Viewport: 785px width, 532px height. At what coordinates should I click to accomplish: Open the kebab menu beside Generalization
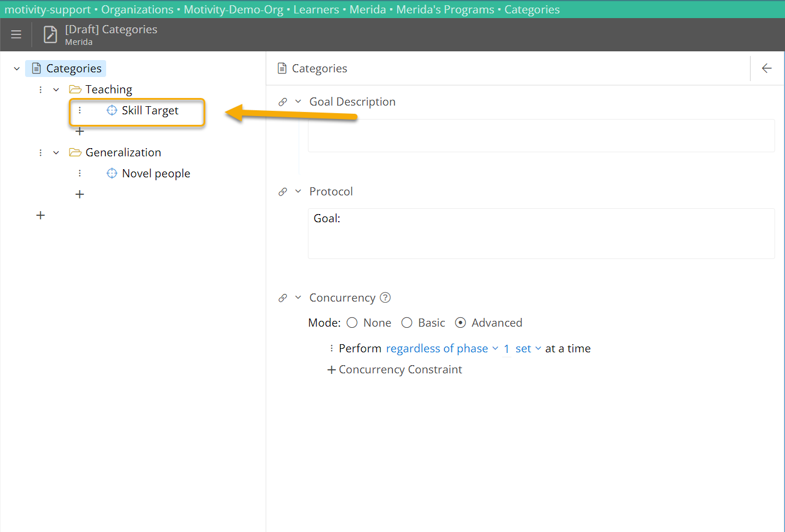click(40, 152)
